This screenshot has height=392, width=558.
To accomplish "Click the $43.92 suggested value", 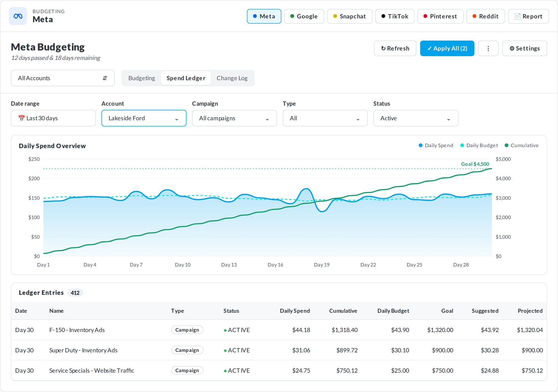I will pyautogui.click(x=490, y=330).
